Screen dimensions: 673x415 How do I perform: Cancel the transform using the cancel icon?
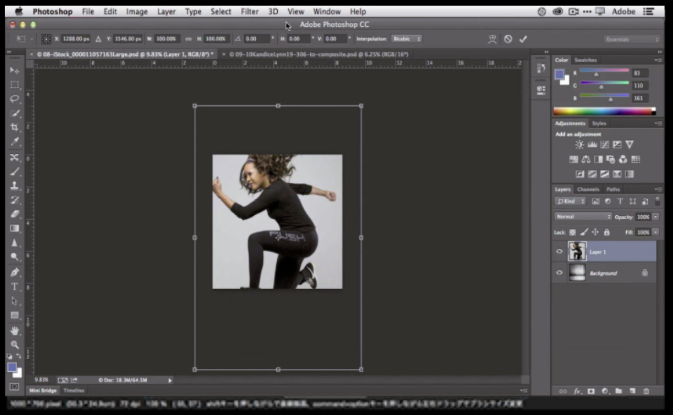click(x=507, y=39)
